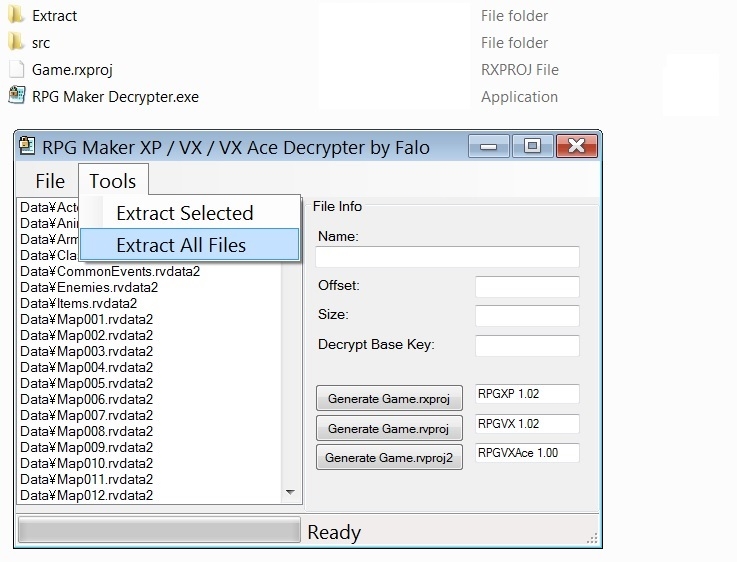This screenshot has width=737, height=562.
Task: Select Data¥Map002.rvdata2 in list
Action: click(86, 336)
